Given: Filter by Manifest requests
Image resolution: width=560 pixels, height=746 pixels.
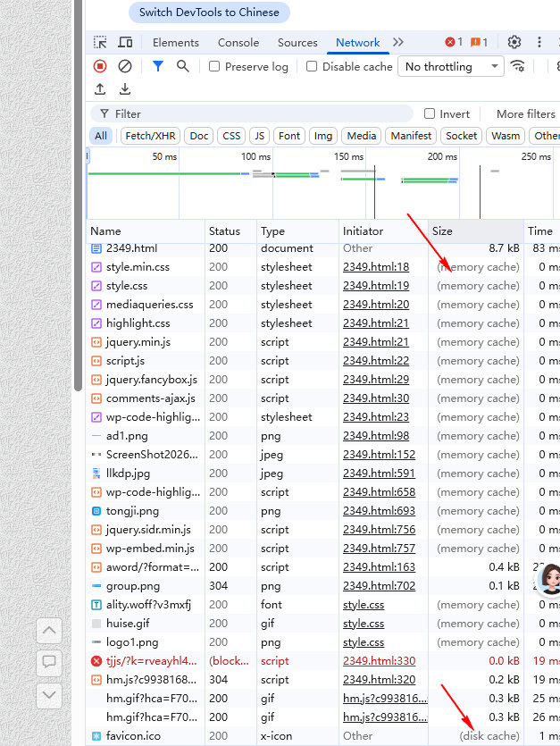Looking at the screenshot, I should tap(411, 136).
